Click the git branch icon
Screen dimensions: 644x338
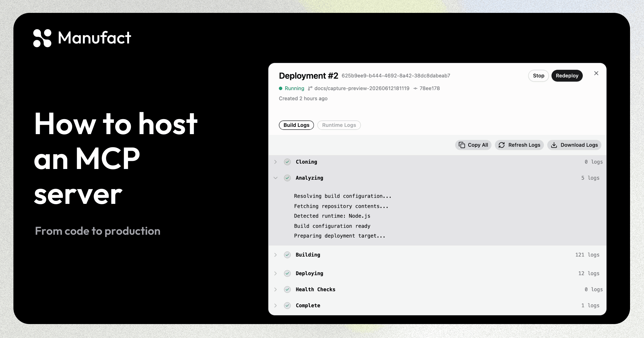point(310,88)
